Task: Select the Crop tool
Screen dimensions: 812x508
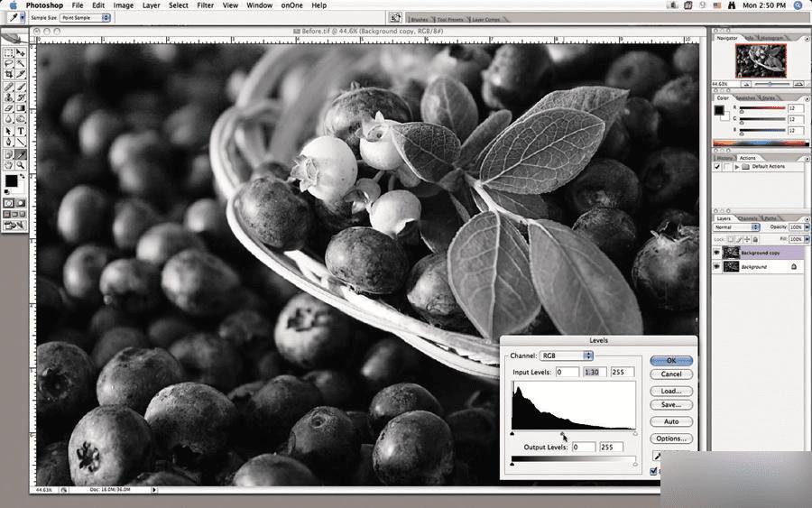Action: [x=8, y=73]
